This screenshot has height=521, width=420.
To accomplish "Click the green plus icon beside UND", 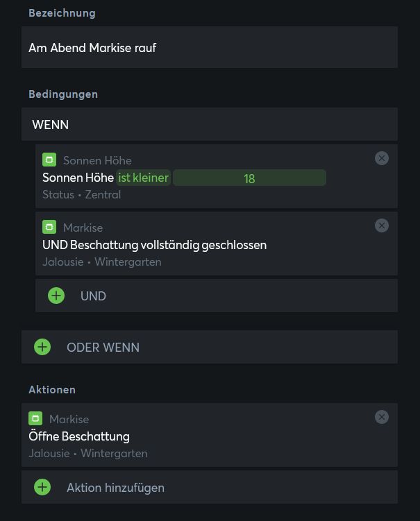I will coord(56,296).
